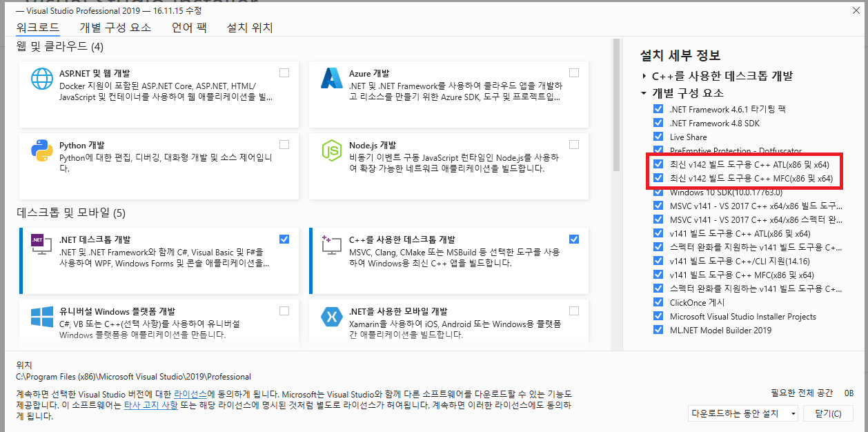Viewport: 868px width, 432px height.
Task: Enable the Azure 개발 workload checkbox
Action: (x=574, y=72)
